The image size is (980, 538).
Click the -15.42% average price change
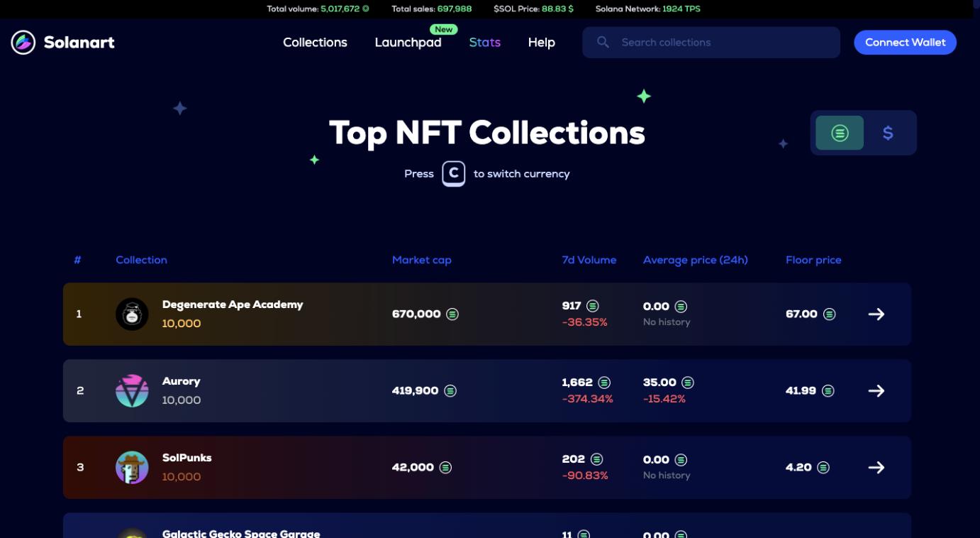(x=664, y=399)
